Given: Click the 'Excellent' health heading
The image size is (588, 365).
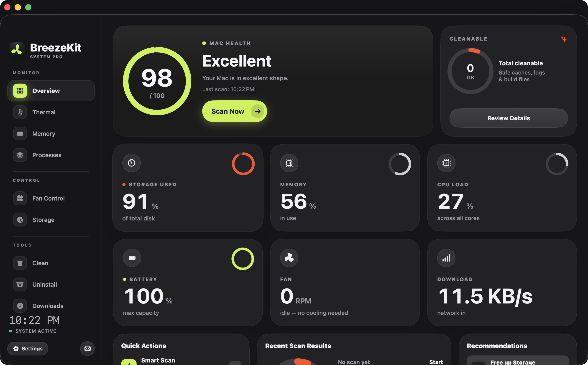Looking at the screenshot, I should click(237, 61).
